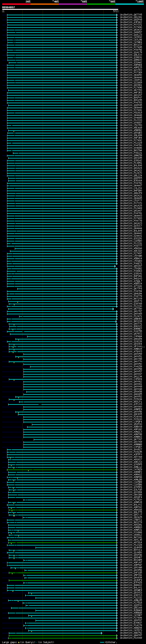Click the arrowhead on the A8D752 alignment bar
146x644 pixels.
[102, 633]
